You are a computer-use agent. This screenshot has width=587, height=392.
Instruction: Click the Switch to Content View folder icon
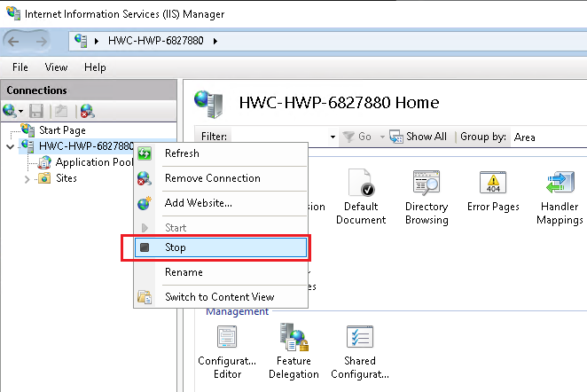point(145,297)
